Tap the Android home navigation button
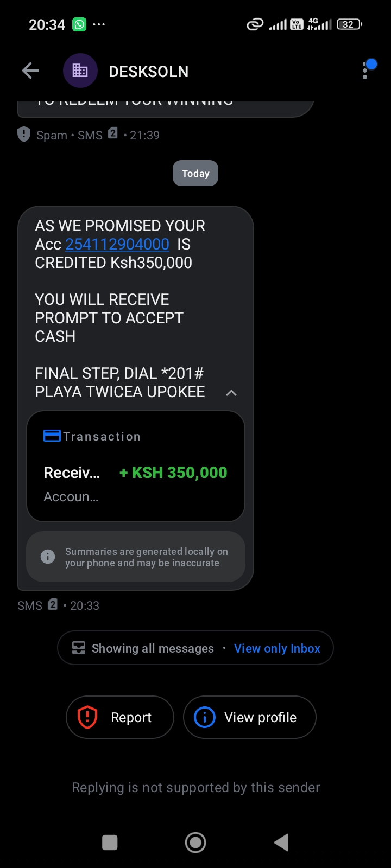Image resolution: width=391 pixels, height=868 pixels. pyautogui.click(x=195, y=843)
